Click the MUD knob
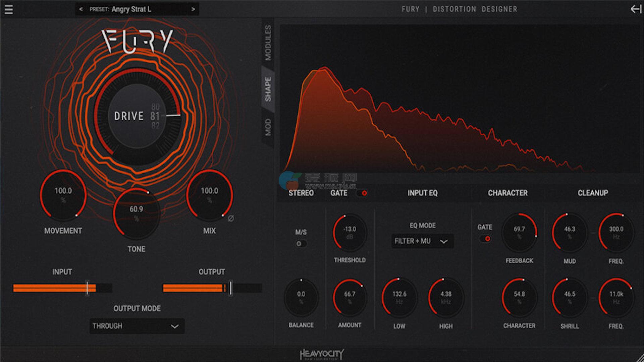Viewport: 644px width, 362px height. tap(570, 232)
